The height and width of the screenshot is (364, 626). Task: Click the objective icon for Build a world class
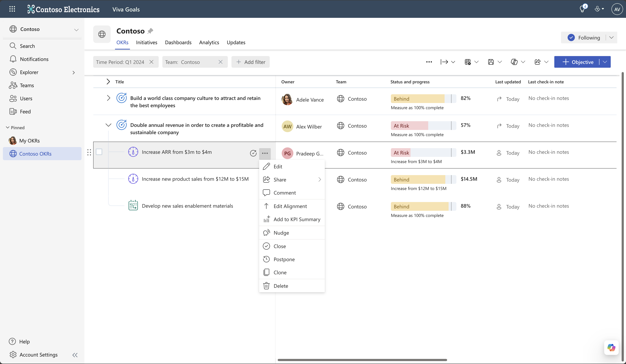(122, 98)
